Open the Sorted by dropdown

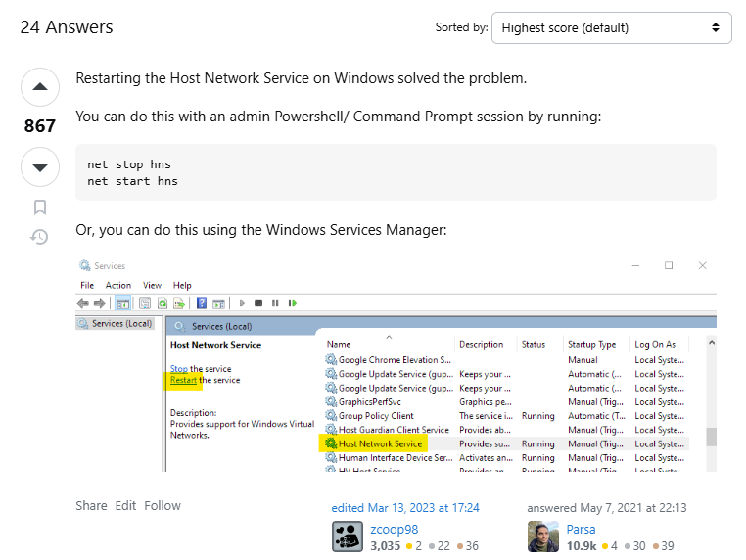pos(611,27)
